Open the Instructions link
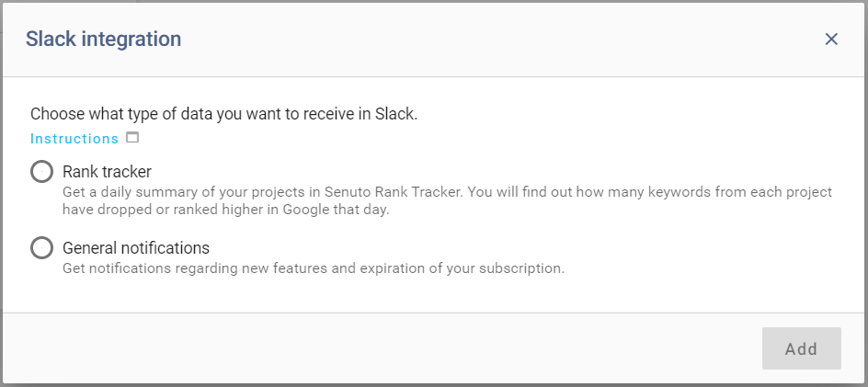The width and height of the screenshot is (868, 387). pos(74,139)
